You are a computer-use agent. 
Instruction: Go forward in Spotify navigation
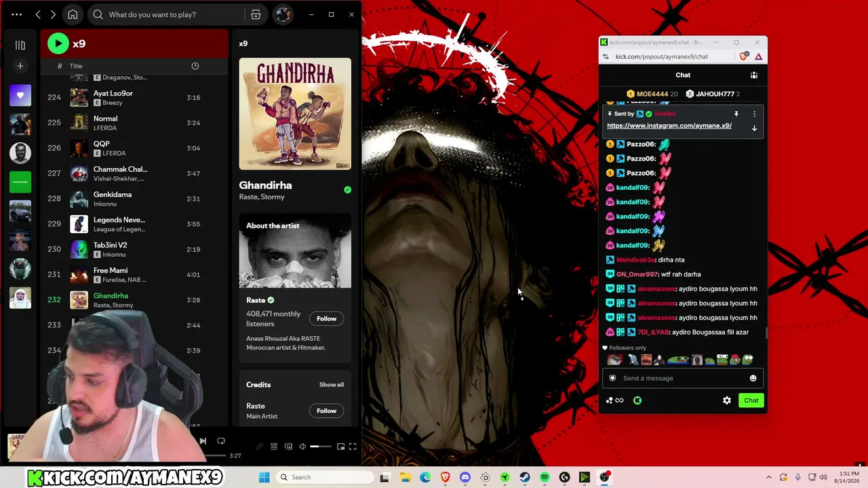coord(53,14)
